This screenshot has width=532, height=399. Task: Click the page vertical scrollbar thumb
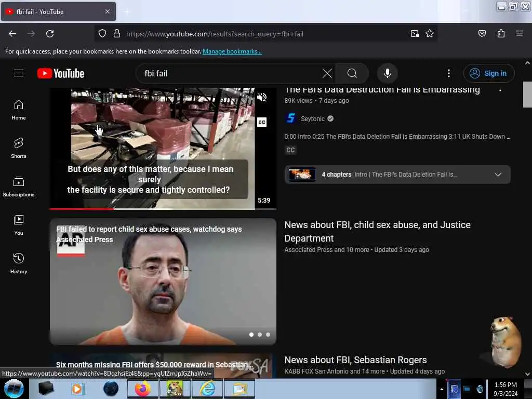click(x=527, y=95)
